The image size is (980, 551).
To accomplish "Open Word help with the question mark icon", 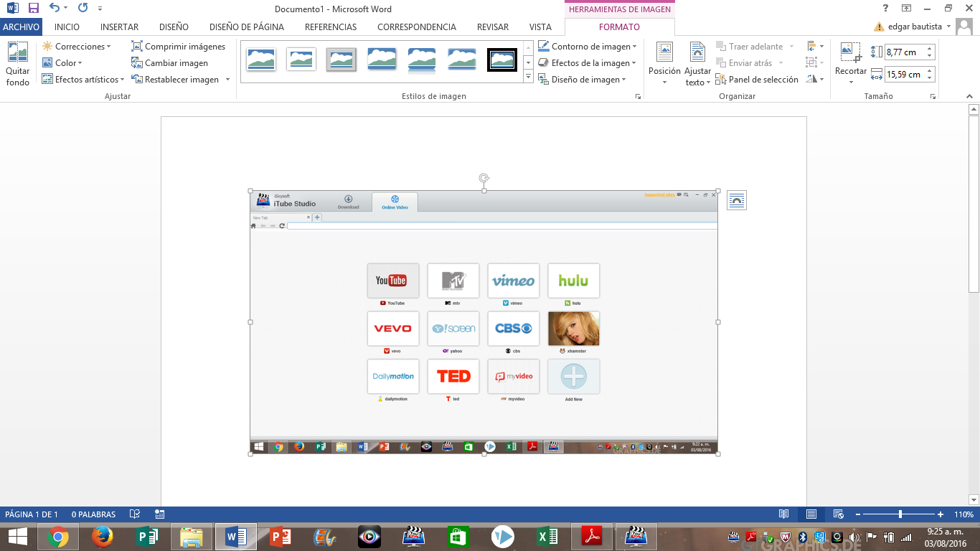I will [x=885, y=8].
